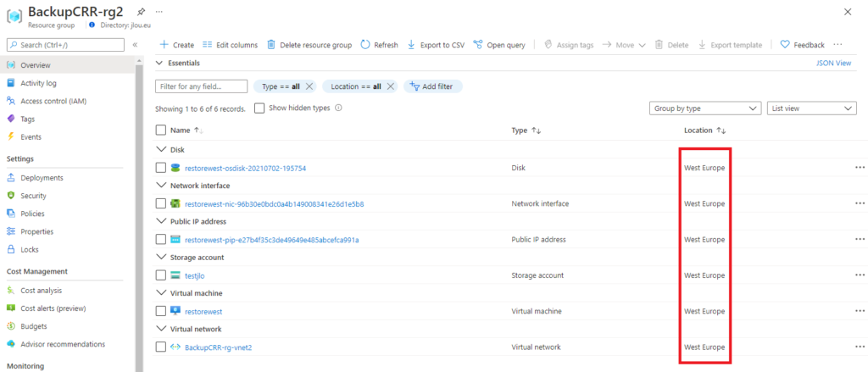The image size is (868, 372).
Task: Pin BackupCRR-rg2 to dashboard
Action: point(142,12)
